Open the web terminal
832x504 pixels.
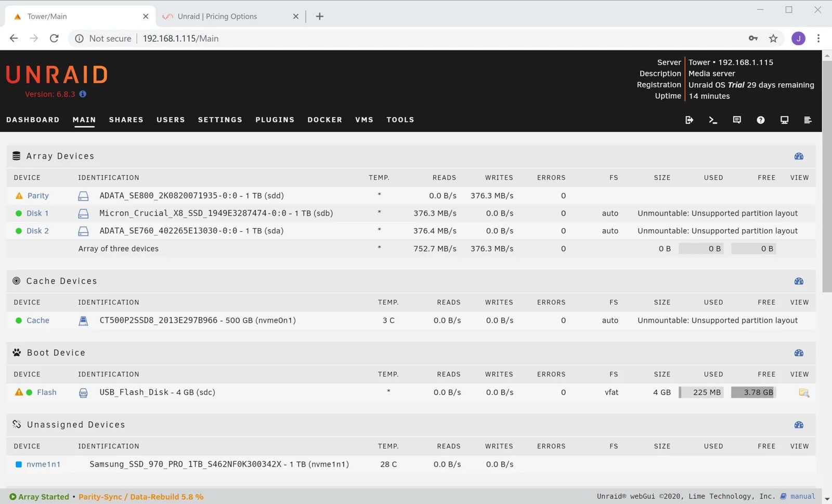(713, 120)
